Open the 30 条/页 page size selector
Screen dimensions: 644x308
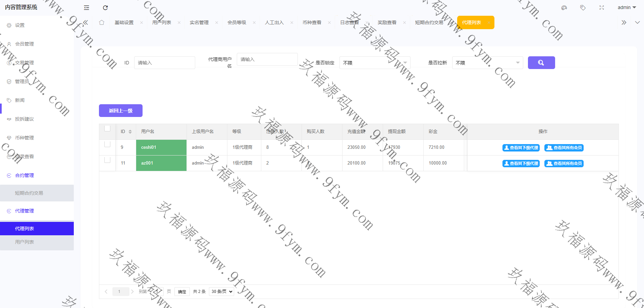coord(222,292)
